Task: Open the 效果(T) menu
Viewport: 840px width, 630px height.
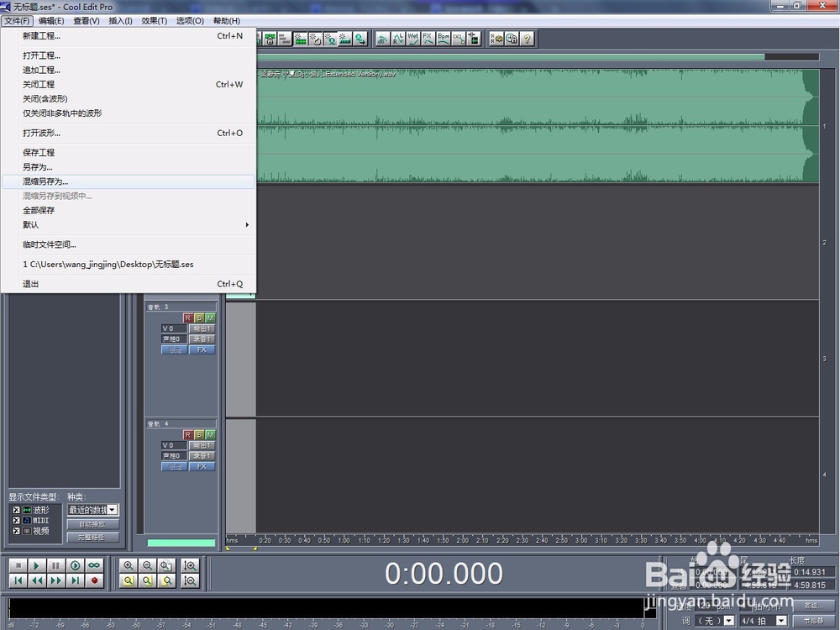Action: coord(155,21)
